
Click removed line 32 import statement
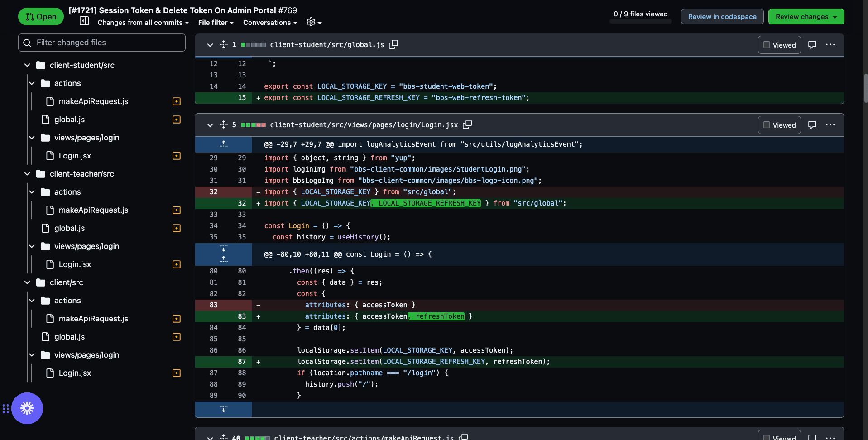(x=519, y=192)
